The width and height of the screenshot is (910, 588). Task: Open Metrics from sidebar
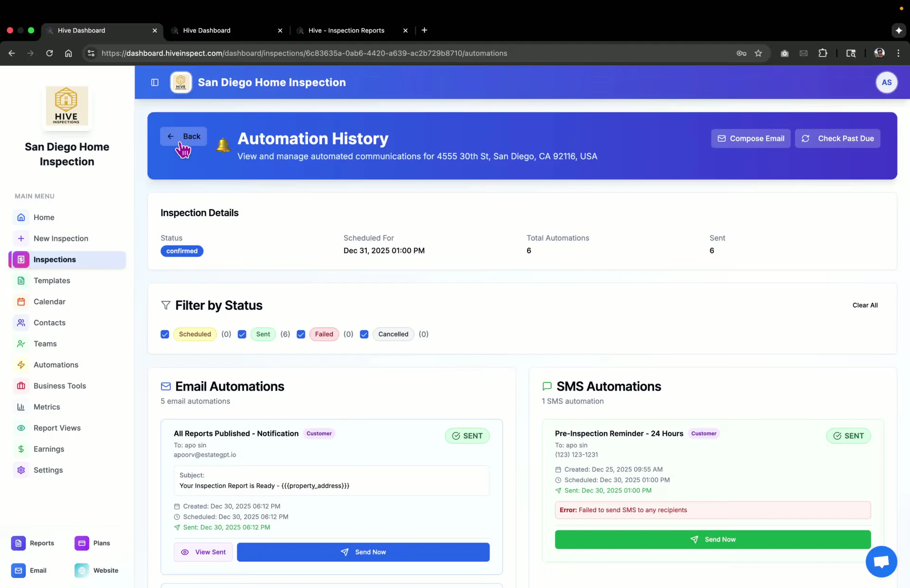click(46, 407)
